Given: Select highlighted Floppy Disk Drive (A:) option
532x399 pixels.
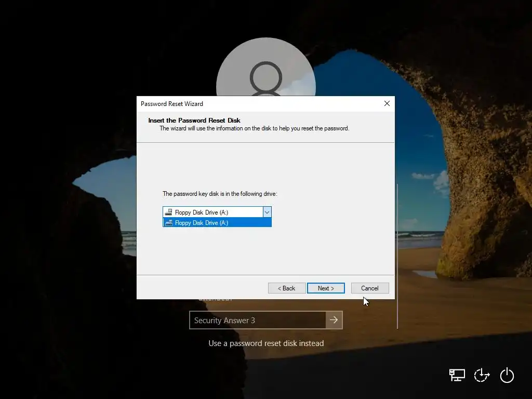Looking at the screenshot, I should point(217,222).
